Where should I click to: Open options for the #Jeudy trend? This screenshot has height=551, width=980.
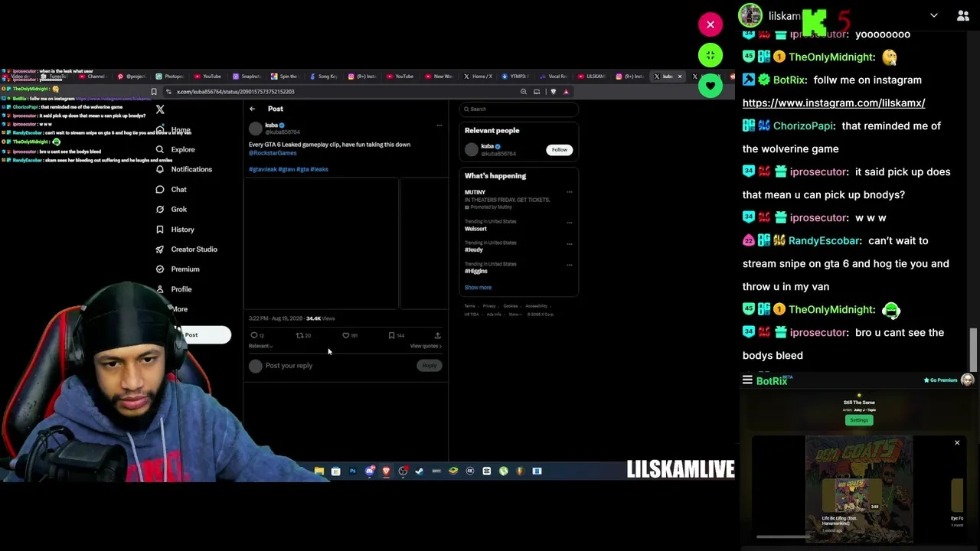(569, 244)
